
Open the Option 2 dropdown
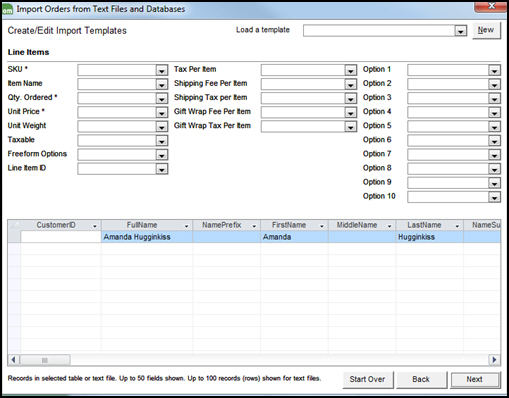(x=494, y=85)
